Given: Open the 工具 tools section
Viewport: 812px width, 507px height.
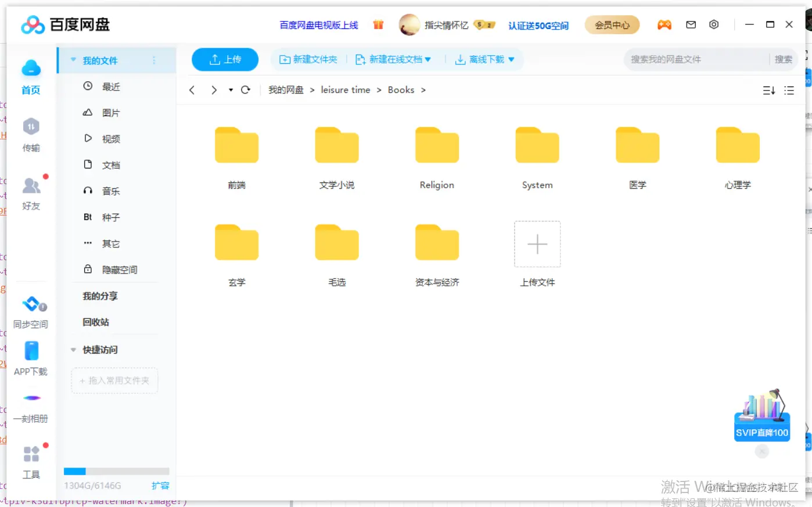Looking at the screenshot, I should [31, 462].
